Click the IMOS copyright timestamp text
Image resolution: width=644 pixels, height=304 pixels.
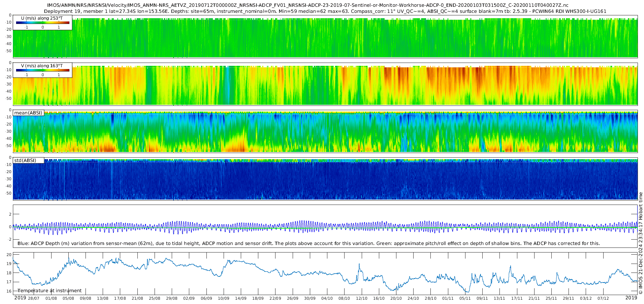[x=640, y=243]
